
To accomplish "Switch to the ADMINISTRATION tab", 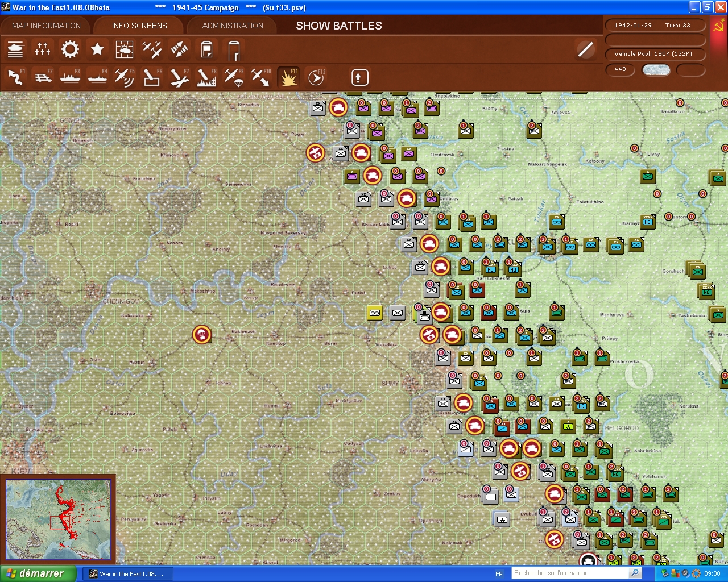I will [x=233, y=26].
